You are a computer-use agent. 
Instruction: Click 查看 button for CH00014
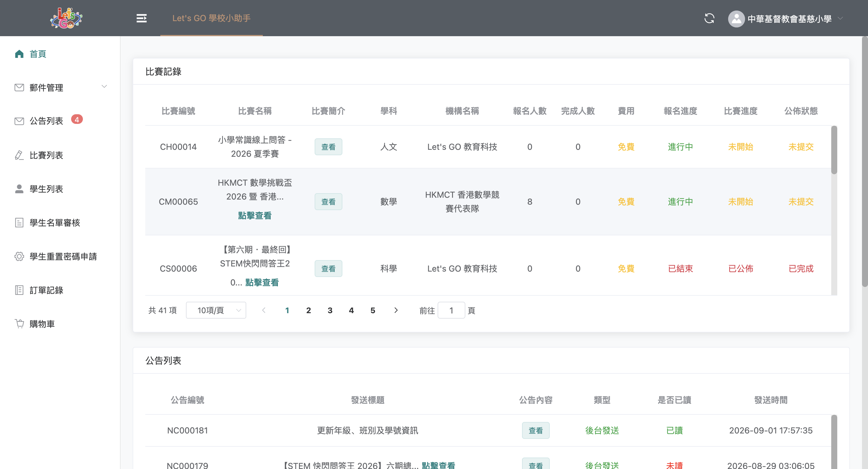click(x=328, y=147)
